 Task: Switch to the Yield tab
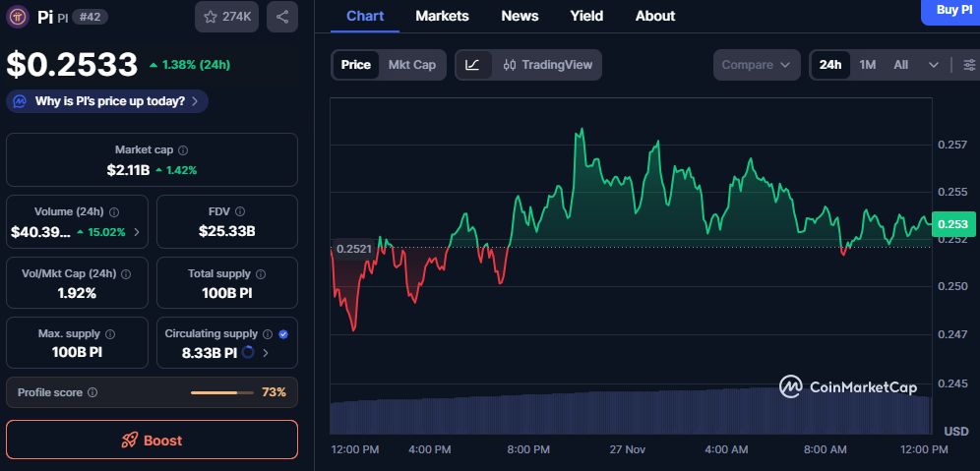click(586, 16)
